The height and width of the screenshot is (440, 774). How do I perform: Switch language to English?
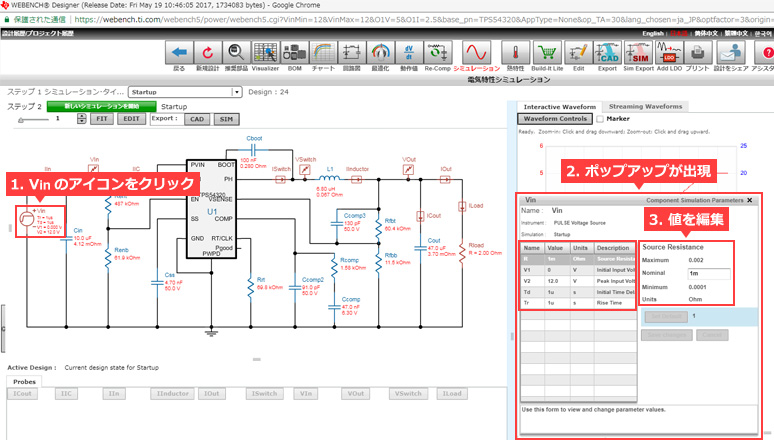pos(653,34)
